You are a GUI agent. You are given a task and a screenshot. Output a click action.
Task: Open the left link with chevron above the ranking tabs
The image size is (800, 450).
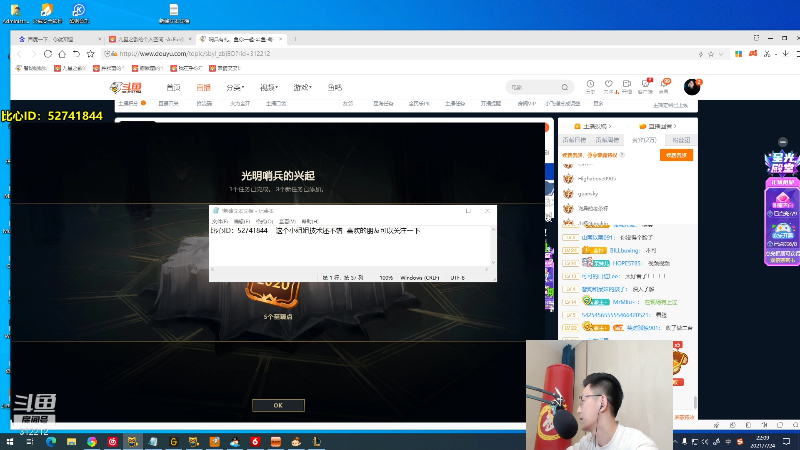coord(593,126)
